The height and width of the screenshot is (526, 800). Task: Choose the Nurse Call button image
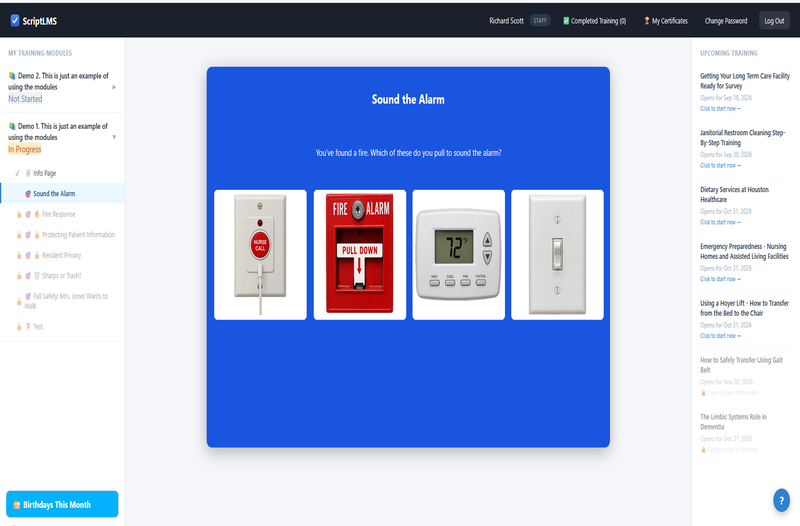tap(260, 255)
